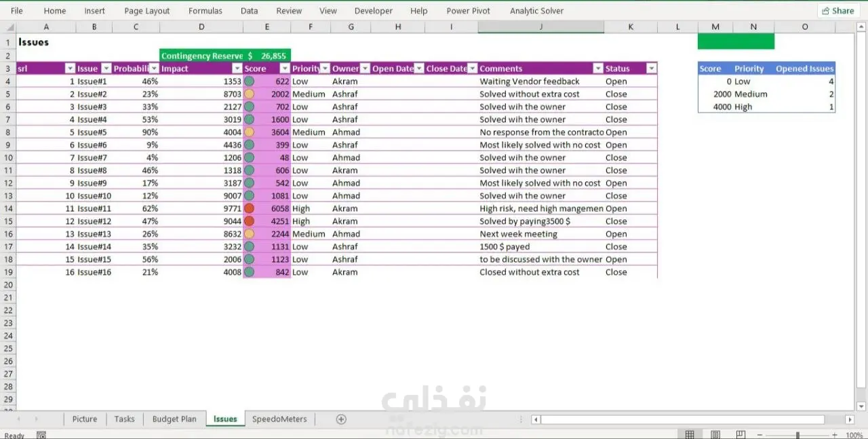Select the 'Opened Issues' header in summary table
This screenshot has height=439, width=868.
coord(805,69)
